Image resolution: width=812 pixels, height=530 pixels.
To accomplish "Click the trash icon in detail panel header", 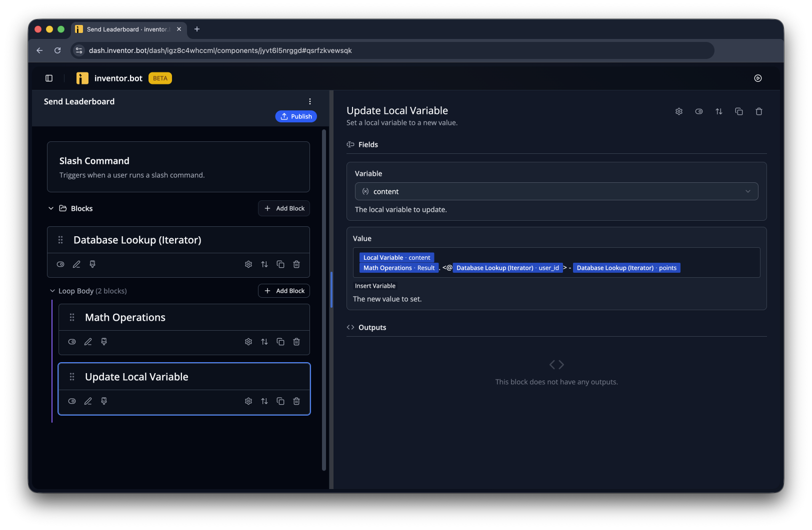I will pyautogui.click(x=759, y=111).
